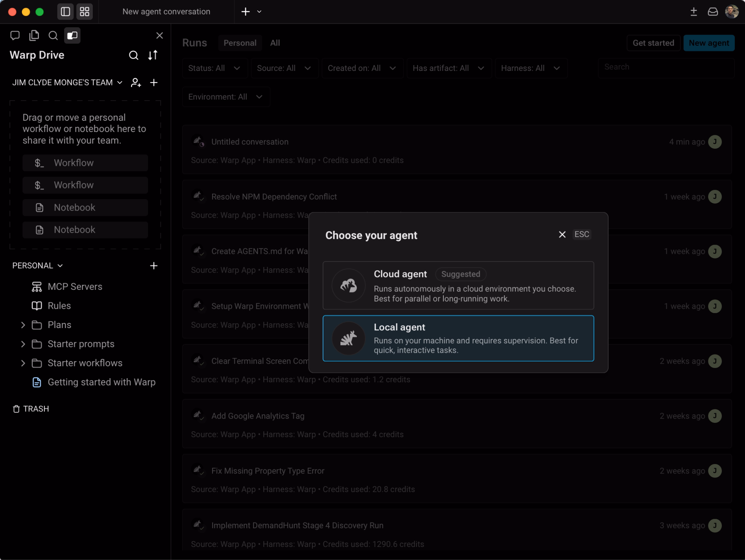Search within Warp Drive
This screenshot has width=745, height=560.
(x=134, y=55)
